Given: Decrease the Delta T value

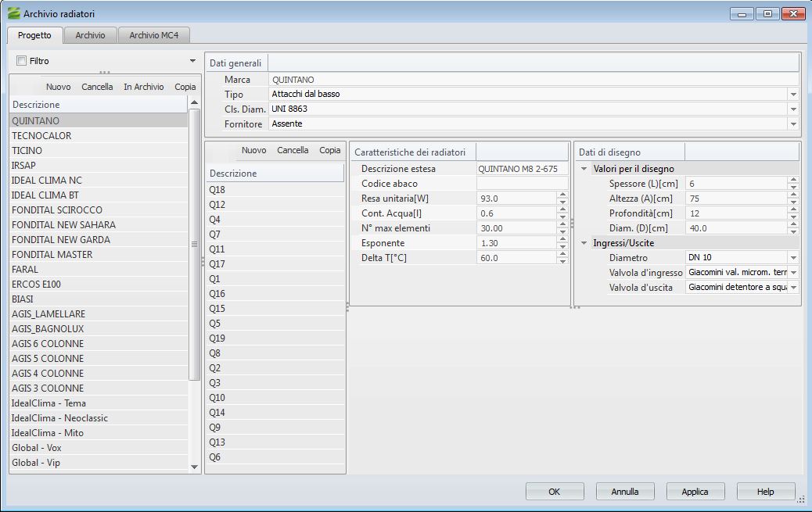Looking at the screenshot, I should (562, 261).
